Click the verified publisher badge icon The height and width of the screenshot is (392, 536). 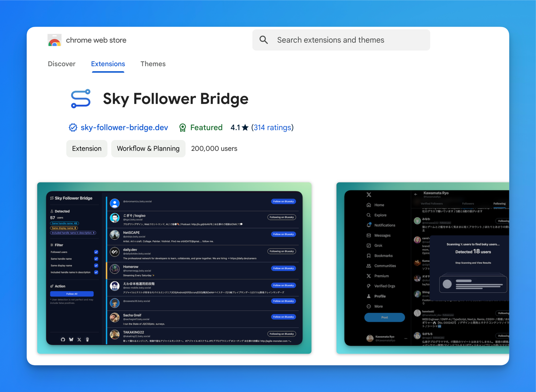[73, 127]
